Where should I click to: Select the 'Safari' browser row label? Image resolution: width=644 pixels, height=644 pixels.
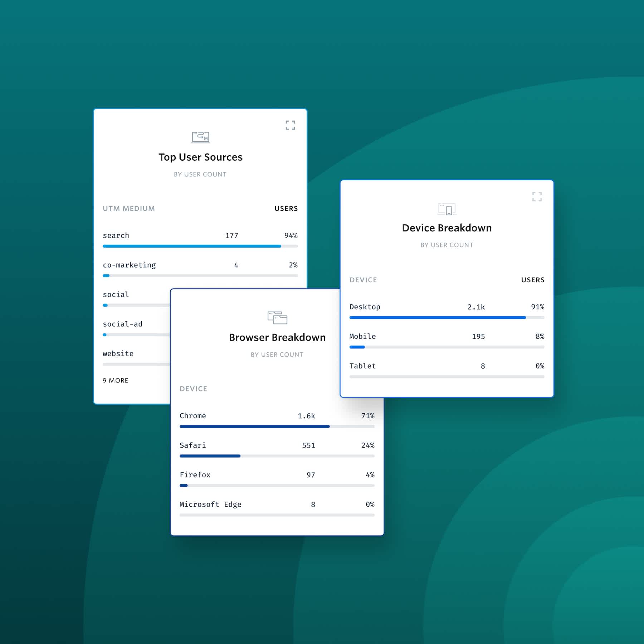pyautogui.click(x=193, y=445)
